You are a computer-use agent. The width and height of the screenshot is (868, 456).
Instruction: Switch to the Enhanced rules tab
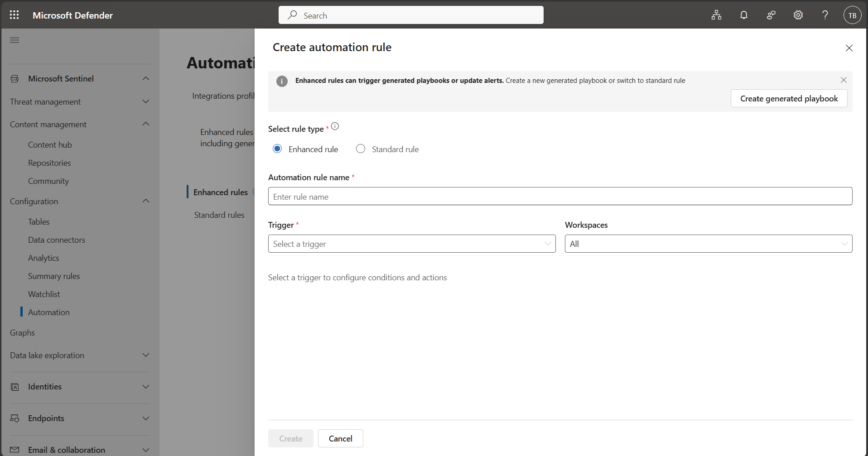[x=221, y=192]
